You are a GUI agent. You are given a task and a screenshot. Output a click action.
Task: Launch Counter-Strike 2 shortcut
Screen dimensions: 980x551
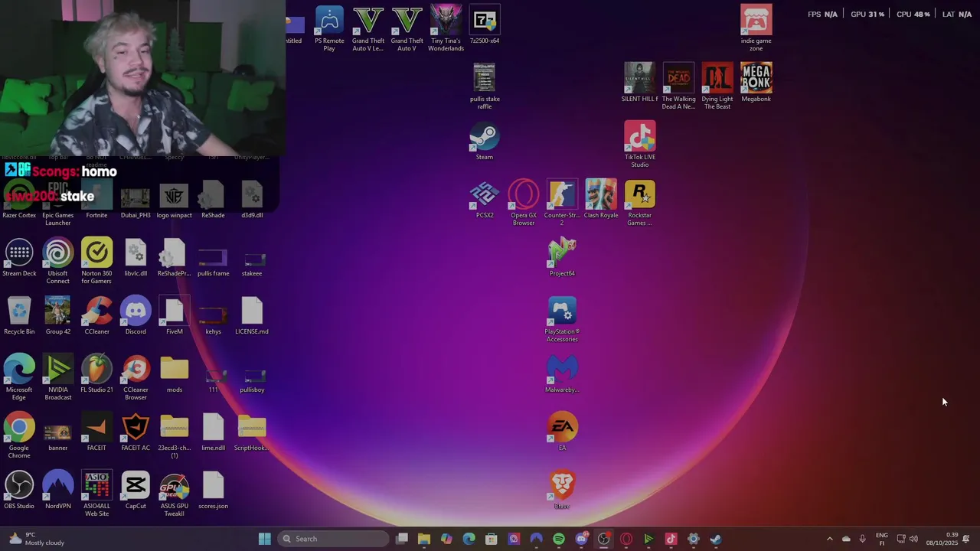pyautogui.click(x=562, y=203)
